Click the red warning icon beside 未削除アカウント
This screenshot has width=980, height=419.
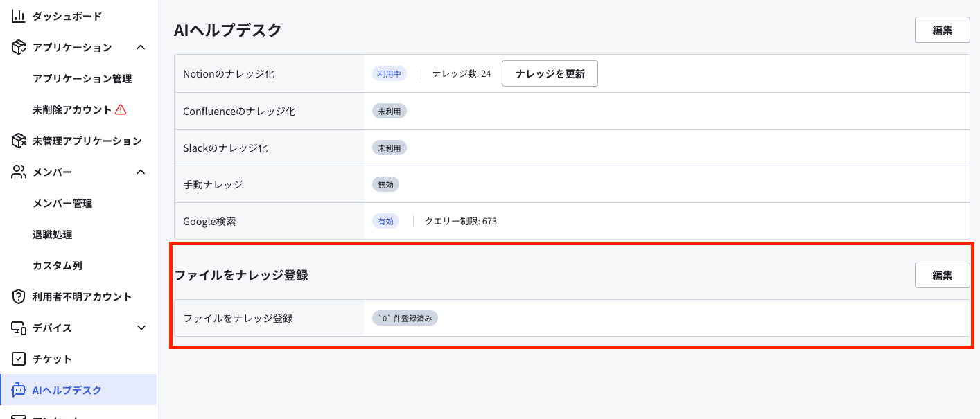tap(121, 109)
